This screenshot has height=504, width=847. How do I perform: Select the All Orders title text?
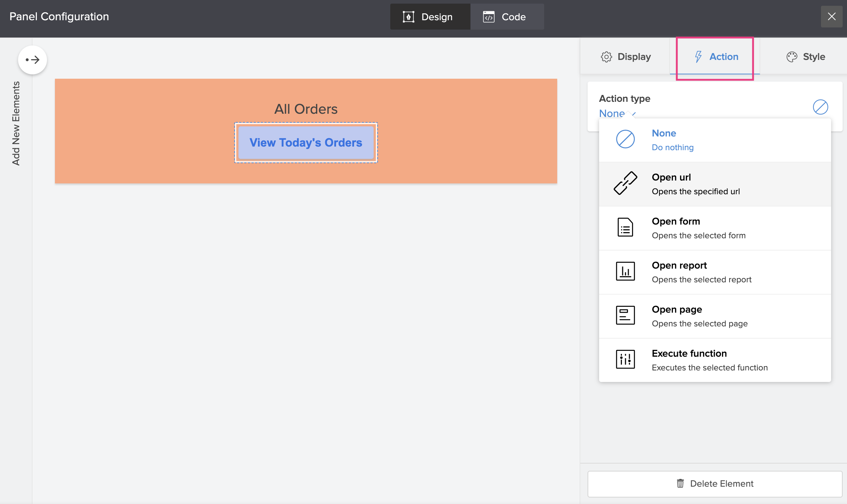306,109
